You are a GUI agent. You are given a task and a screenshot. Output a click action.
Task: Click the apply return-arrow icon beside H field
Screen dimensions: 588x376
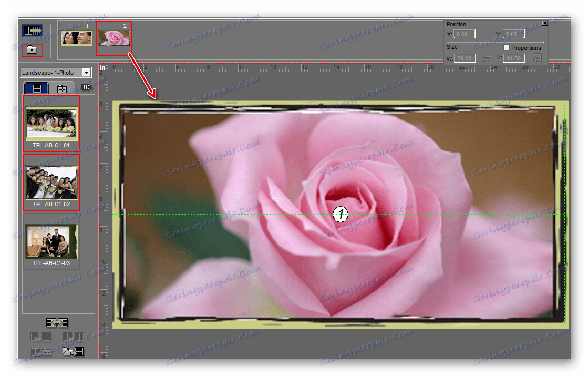point(538,57)
